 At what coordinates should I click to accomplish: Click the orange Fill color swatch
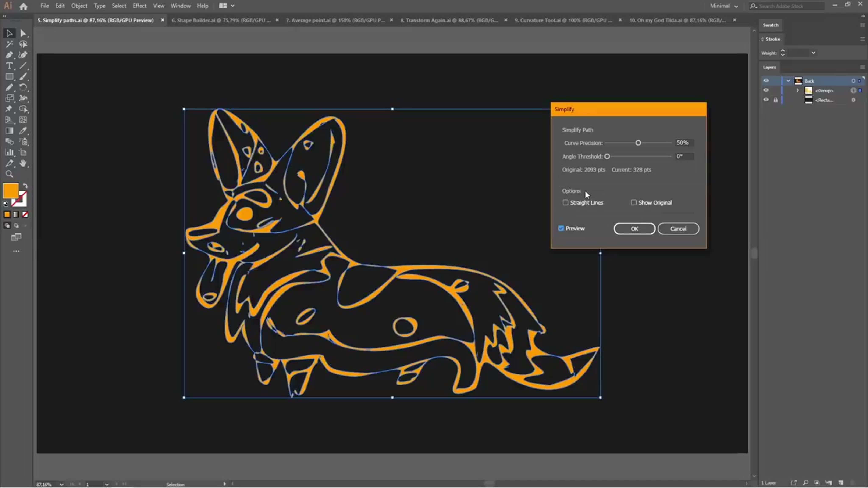tap(10, 191)
